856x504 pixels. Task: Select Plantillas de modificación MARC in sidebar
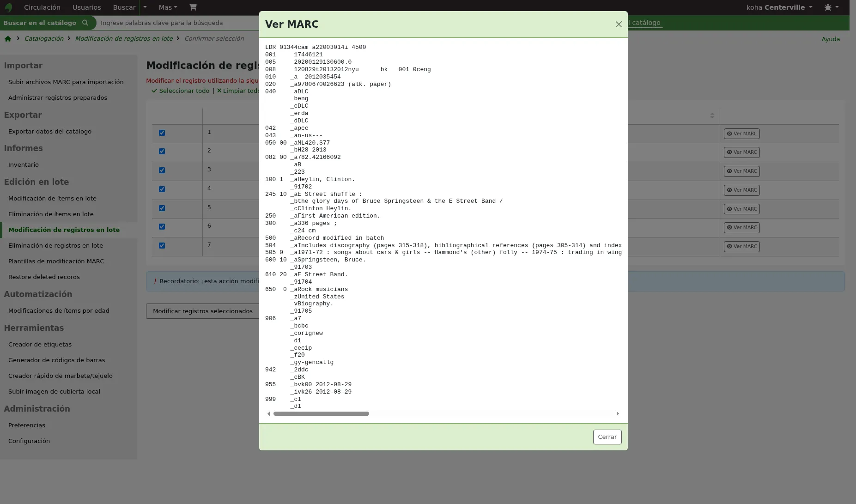(x=56, y=261)
